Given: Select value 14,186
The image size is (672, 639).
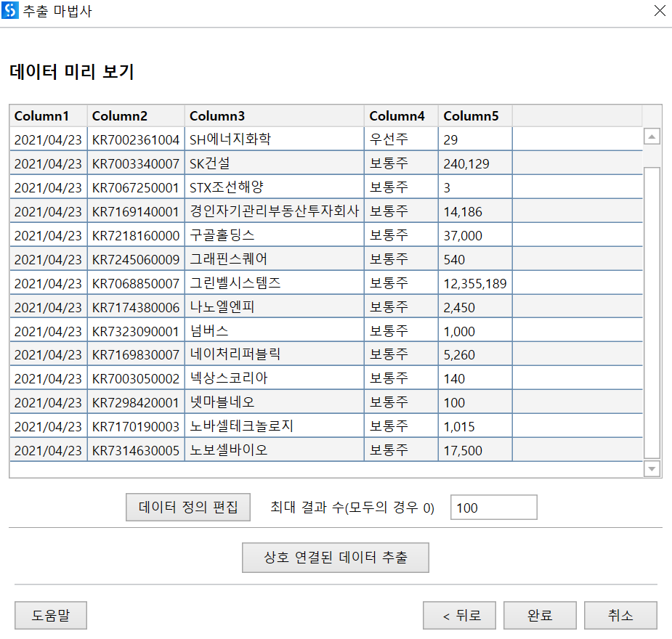Looking at the screenshot, I should (x=475, y=211).
